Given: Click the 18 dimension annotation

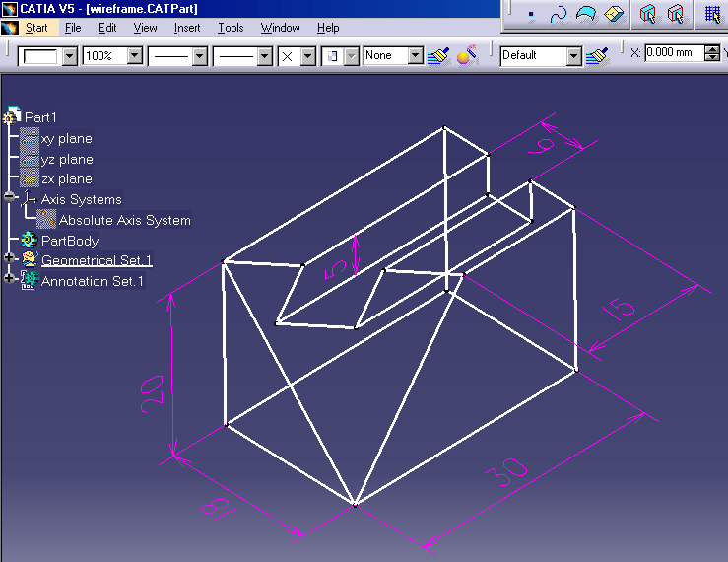Looking at the screenshot, I should click(219, 508).
